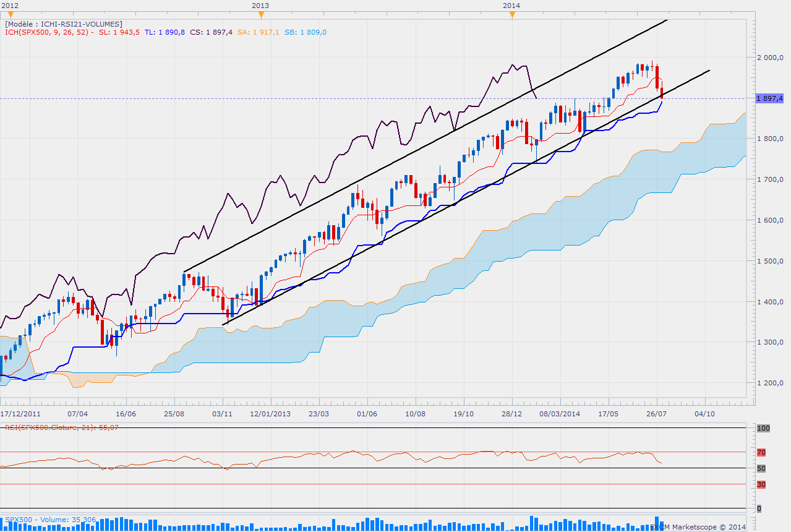Click the current price tag 1 897,4
This screenshot has width=791, height=532.
[769, 98]
